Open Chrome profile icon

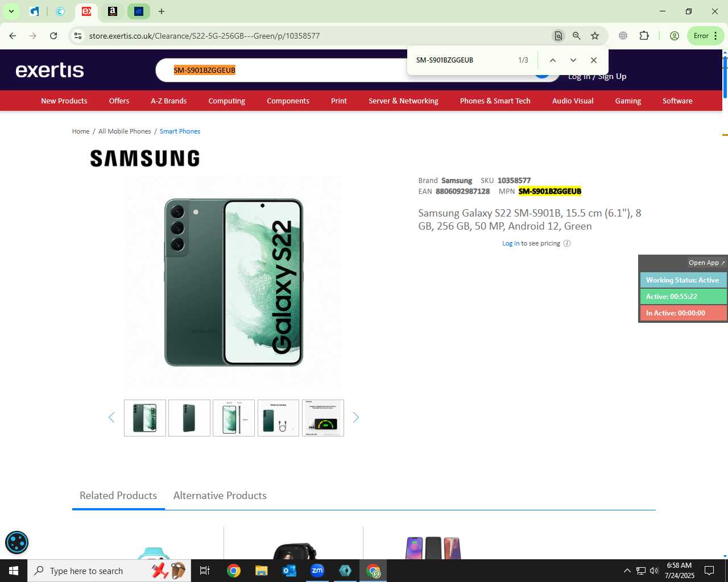pyautogui.click(x=675, y=36)
